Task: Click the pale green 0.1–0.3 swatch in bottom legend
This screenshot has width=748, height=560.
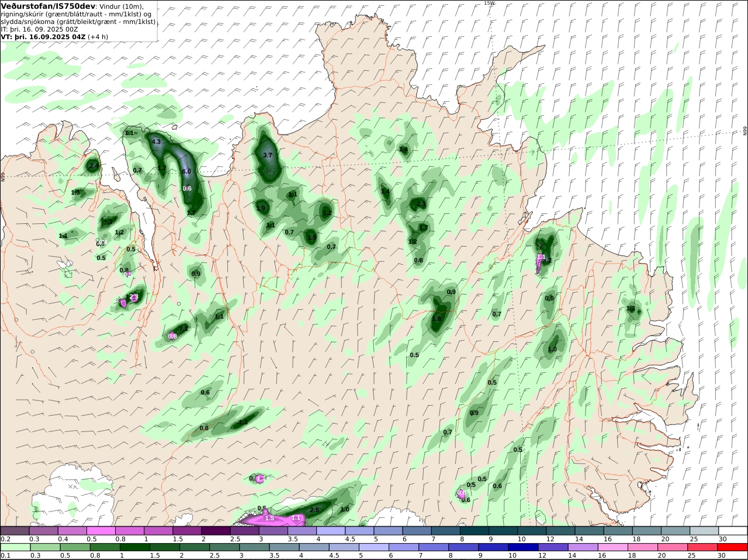Action: point(15,547)
